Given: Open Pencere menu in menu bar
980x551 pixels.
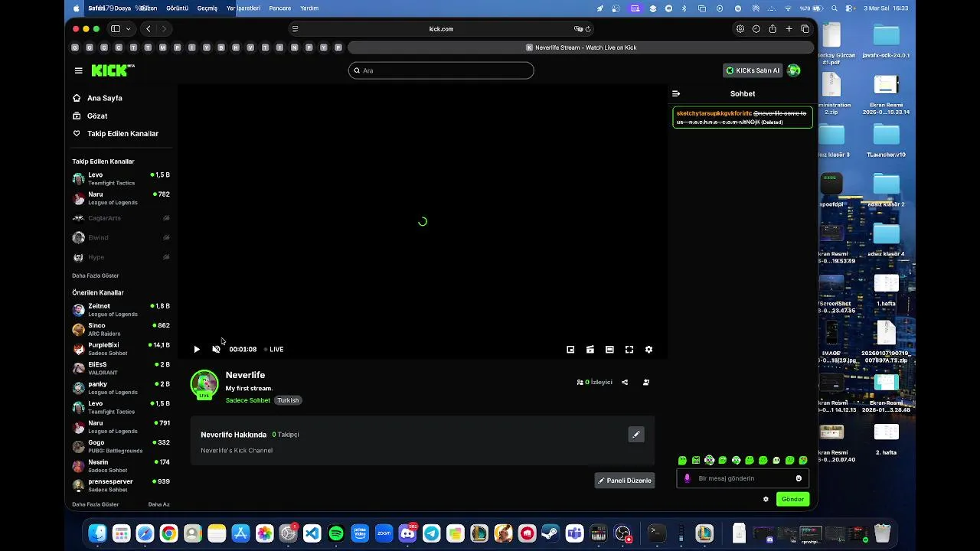Looking at the screenshot, I should coord(279,8).
